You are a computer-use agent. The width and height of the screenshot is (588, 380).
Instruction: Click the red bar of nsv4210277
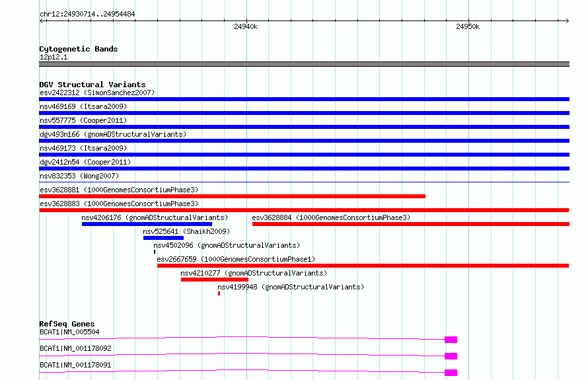[x=215, y=280]
